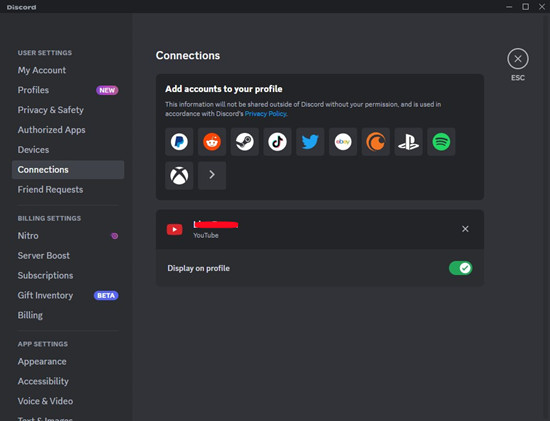Connect a Spotify account
The height and width of the screenshot is (421, 550).
point(441,142)
